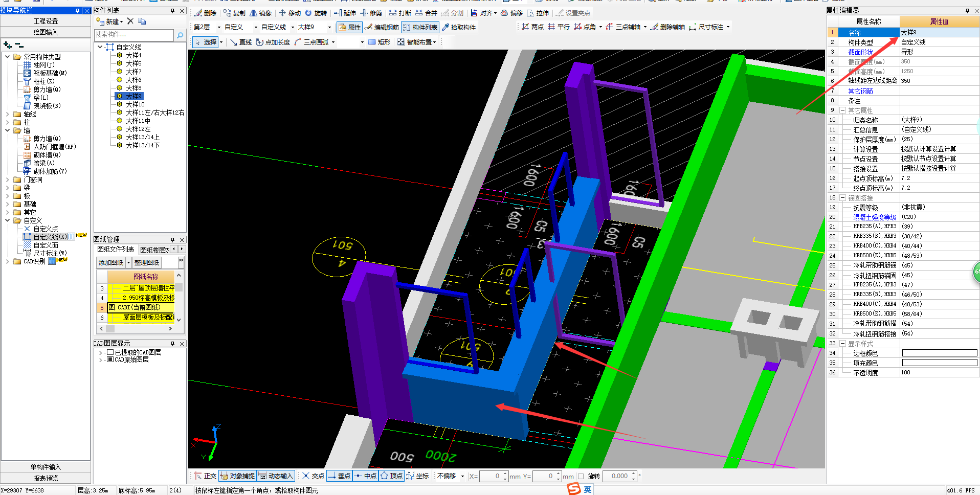The height and width of the screenshot is (495, 980).
Task: Select the 平行 parallel axis tool
Action: click(559, 27)
